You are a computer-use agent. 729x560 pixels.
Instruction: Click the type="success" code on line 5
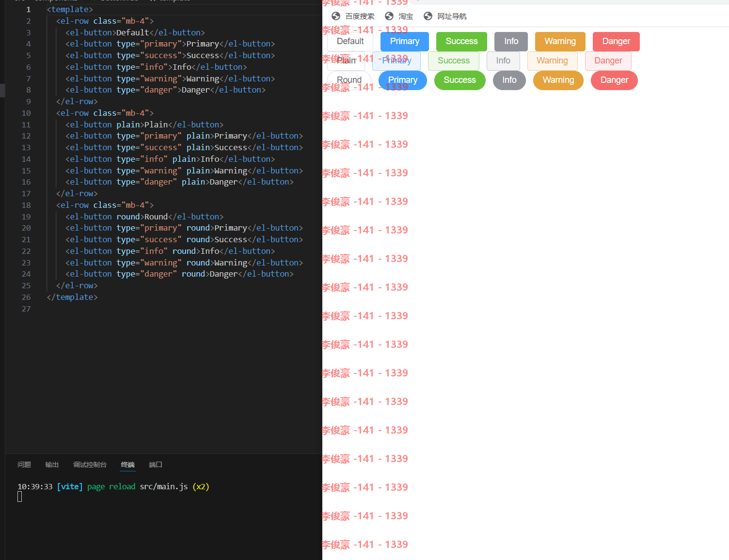tap(149, 56)
